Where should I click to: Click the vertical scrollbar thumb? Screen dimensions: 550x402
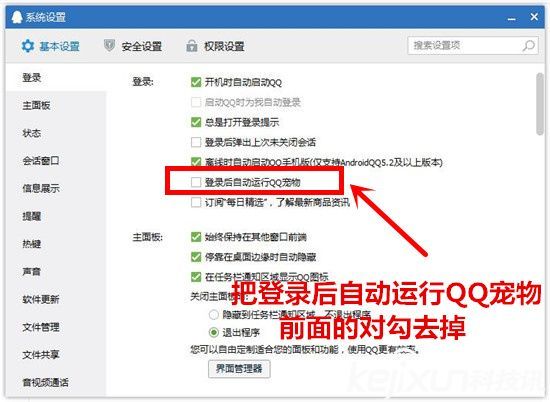pos(539,103)
